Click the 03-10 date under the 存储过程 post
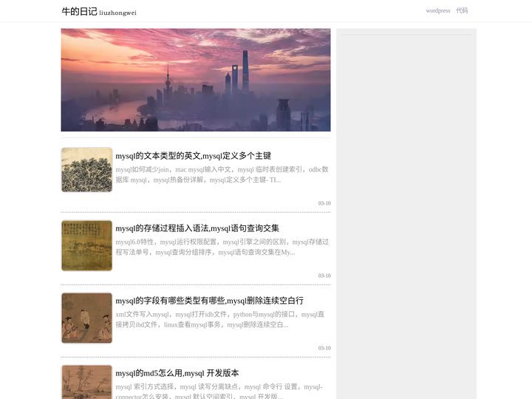Image resolution: width=532 pixels, height=399 pixels. (324, 276)
